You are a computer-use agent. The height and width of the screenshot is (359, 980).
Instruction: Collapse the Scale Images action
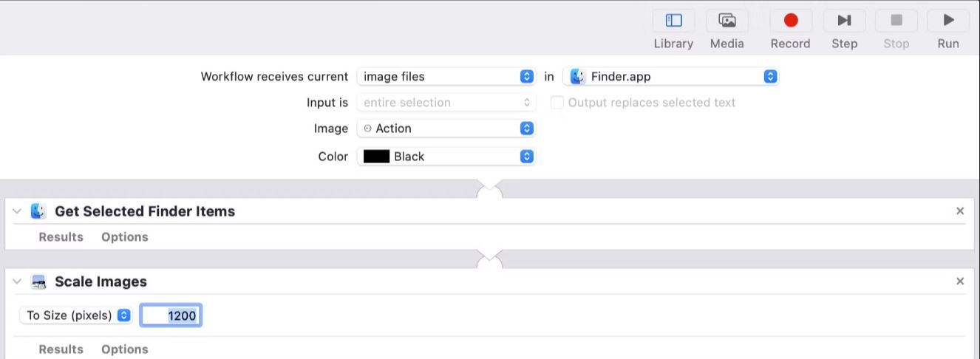point(17,282)
